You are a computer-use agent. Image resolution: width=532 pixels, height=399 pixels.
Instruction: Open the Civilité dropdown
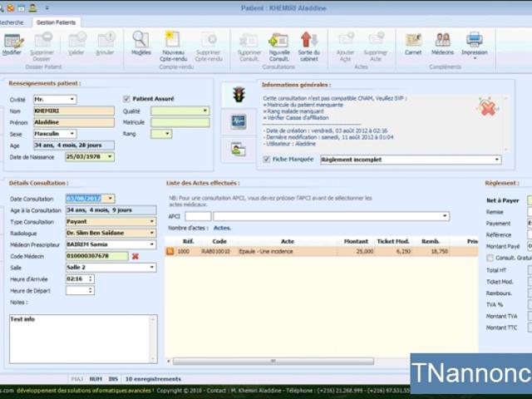tap(72, 100)
